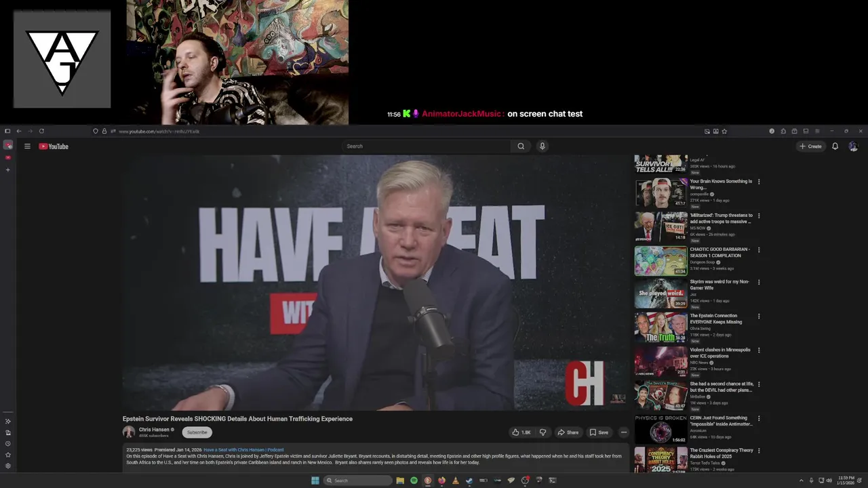This screenshot has height=488, width=868.
Task: Open 'Skyrim was weird for my Non-Gamer Wife' title
Action: [719, 285]
